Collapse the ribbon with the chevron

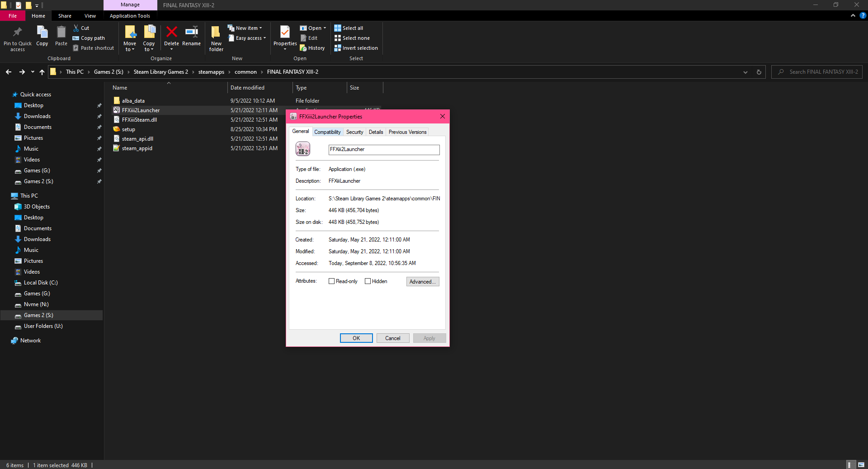853,15
